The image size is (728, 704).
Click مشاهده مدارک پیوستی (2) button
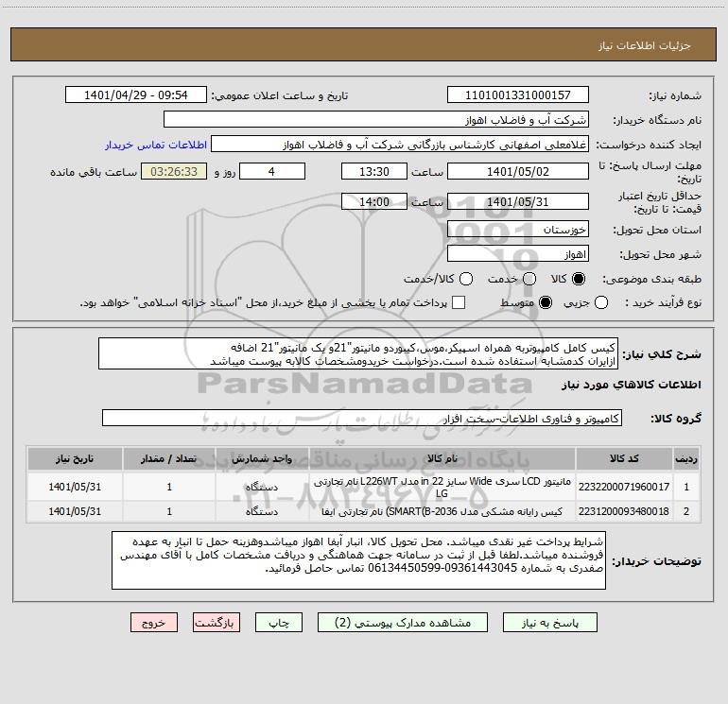click(x=403, y=623)
